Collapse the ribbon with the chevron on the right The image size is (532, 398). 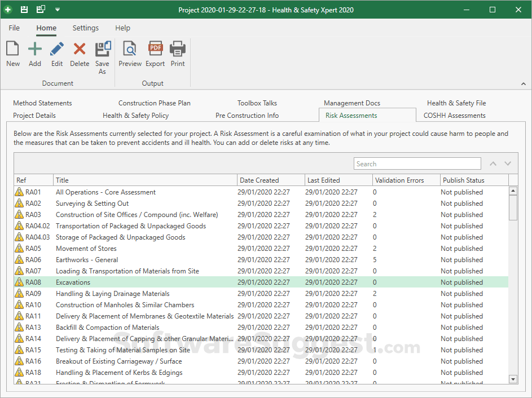click(524, 83)
